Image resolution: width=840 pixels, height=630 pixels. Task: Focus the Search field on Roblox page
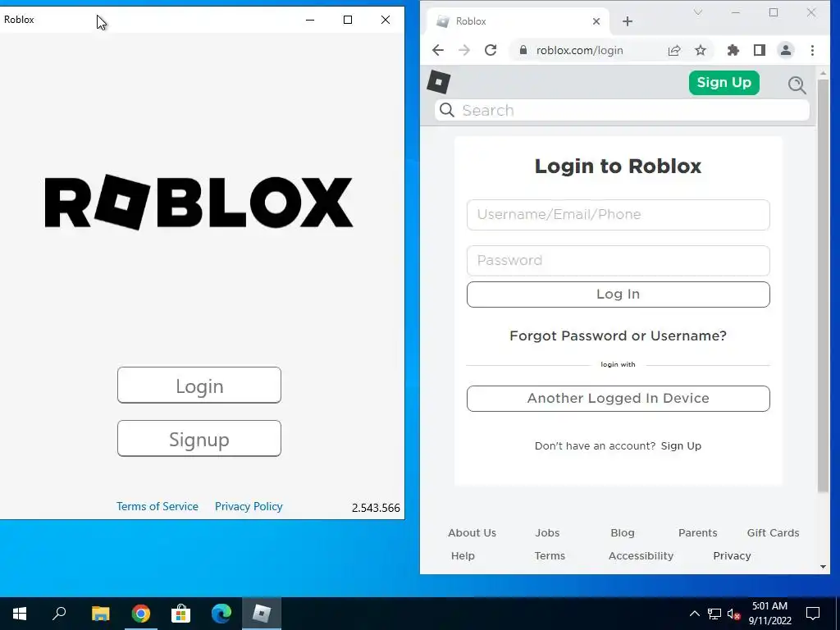click(622, 111)
